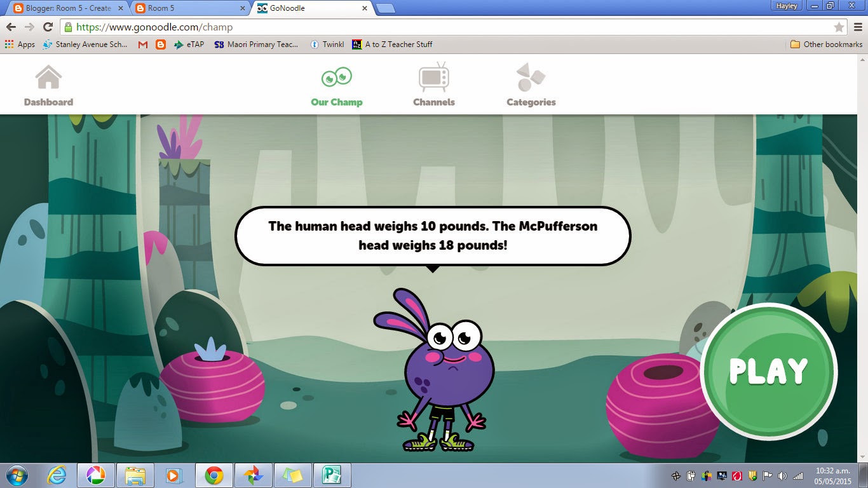Click the network signal tray icon
This screenshot has width=868, height=488.
pyautogui.click(x=798, y=476)
